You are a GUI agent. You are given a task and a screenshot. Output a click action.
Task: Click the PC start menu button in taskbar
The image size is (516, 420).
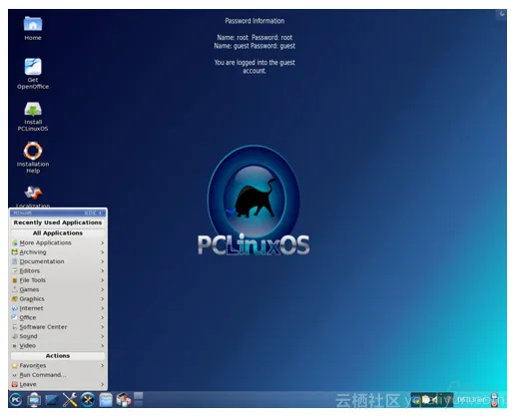(x=16, y=399)
